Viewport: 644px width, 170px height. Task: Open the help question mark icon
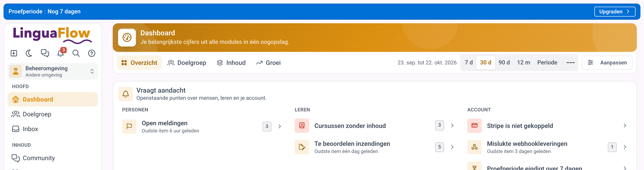91,53
